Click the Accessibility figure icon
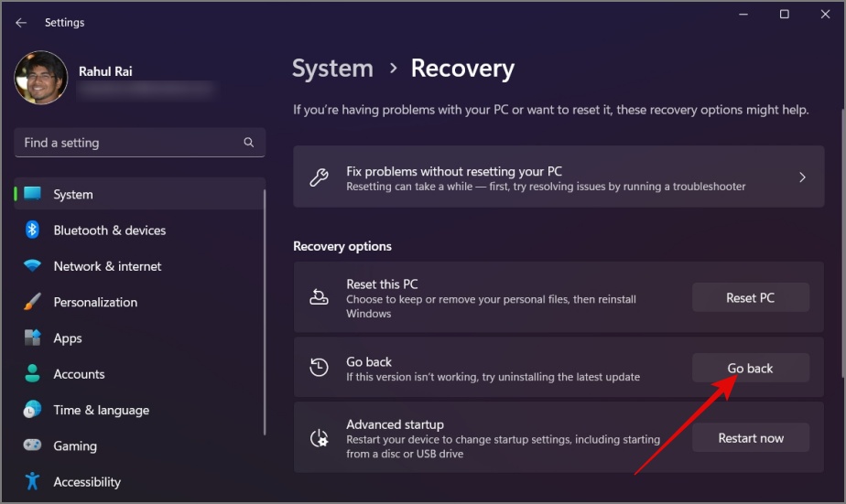Screen dimensions: 846x504 [32, 481]
